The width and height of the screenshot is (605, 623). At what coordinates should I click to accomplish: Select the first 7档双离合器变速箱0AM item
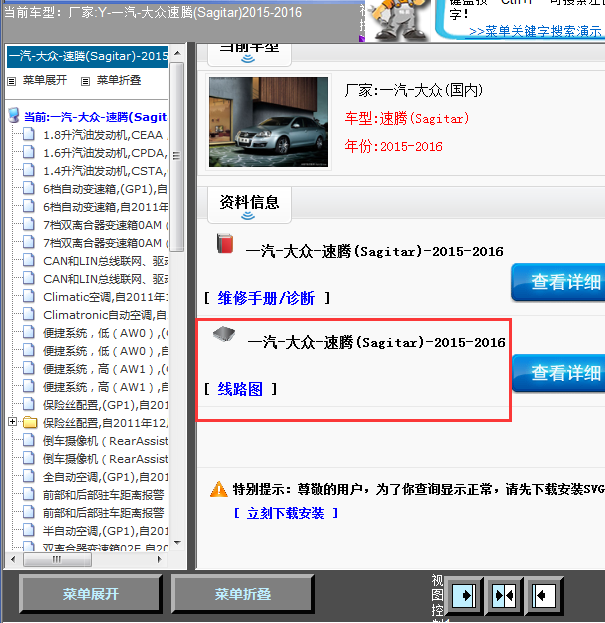(105, 225)
